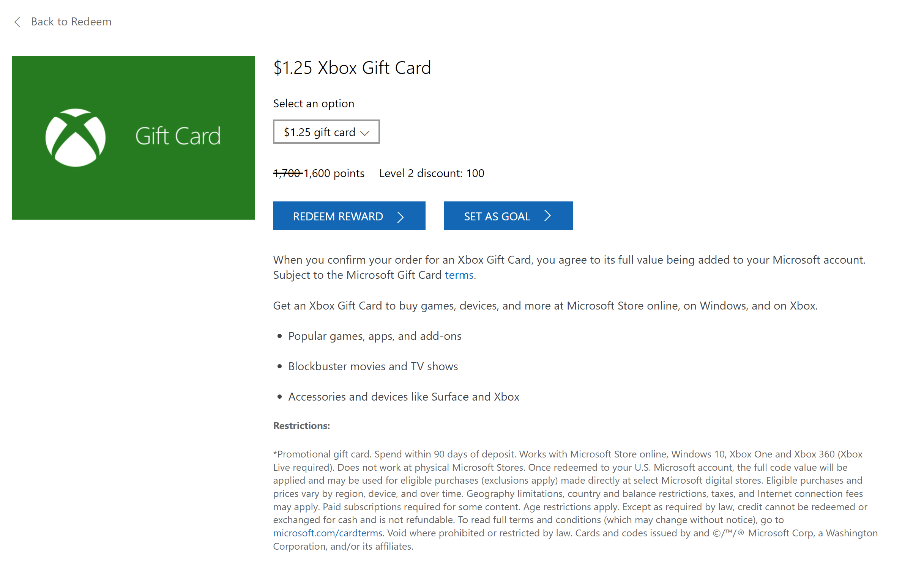The height and width of the screenshot is (569, 924).
Task: Click the arrow icon on SET AS GOAL
Action: point(547,215)
